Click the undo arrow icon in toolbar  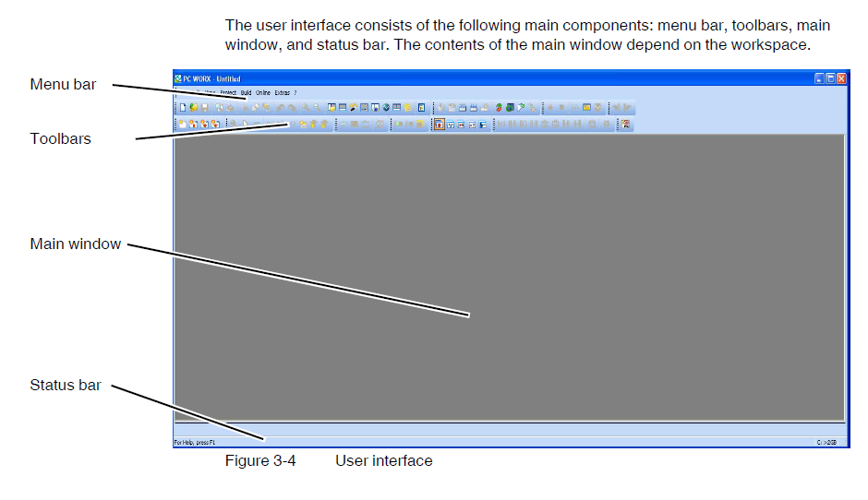(282, 108)
